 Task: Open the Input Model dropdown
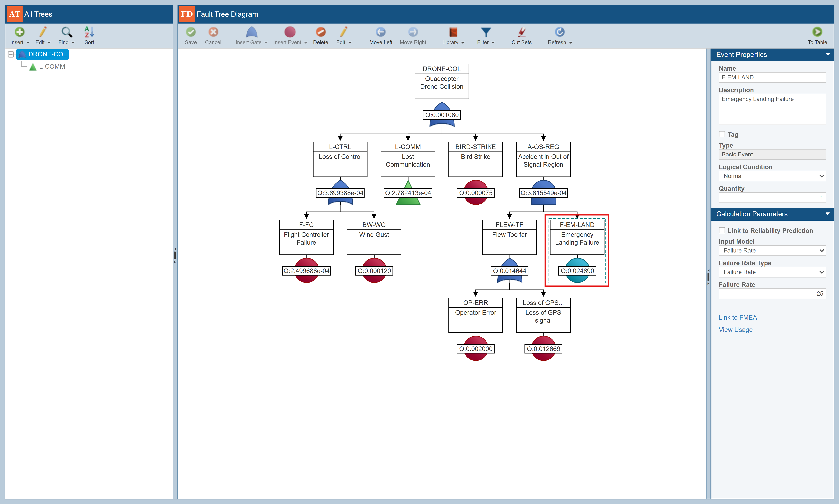[772, 250]
